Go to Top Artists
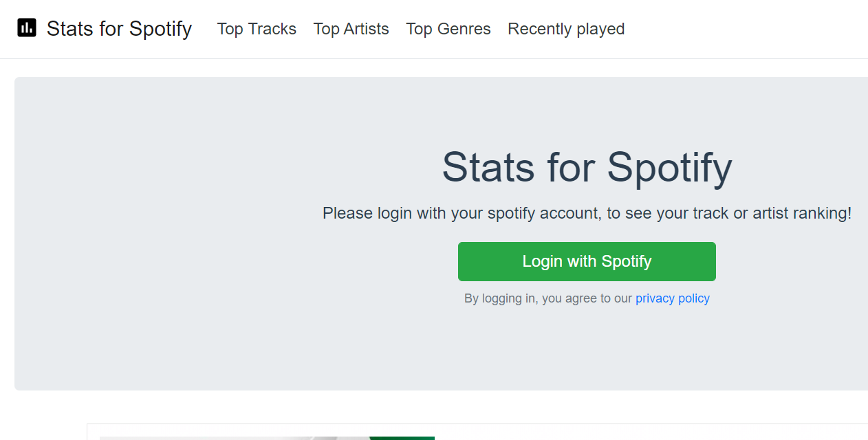868x440 pixels. tap(351, 29)
